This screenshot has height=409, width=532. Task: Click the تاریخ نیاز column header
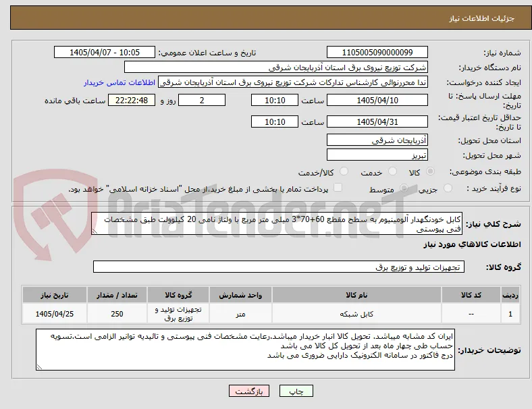pos(55,295)
